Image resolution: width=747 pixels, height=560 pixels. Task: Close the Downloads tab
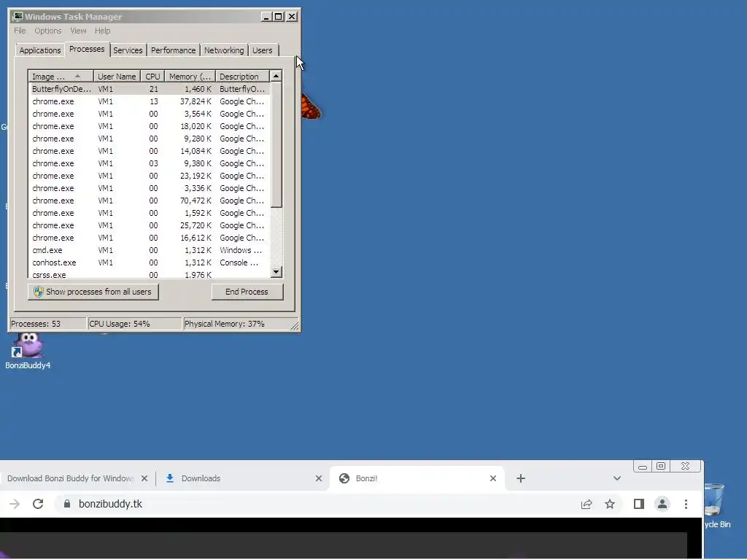coord(319,478)
